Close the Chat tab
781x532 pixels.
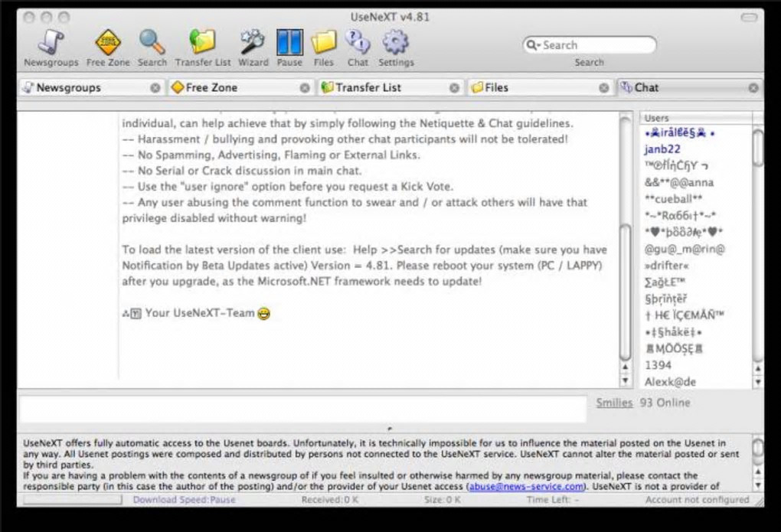coord(753,88)
